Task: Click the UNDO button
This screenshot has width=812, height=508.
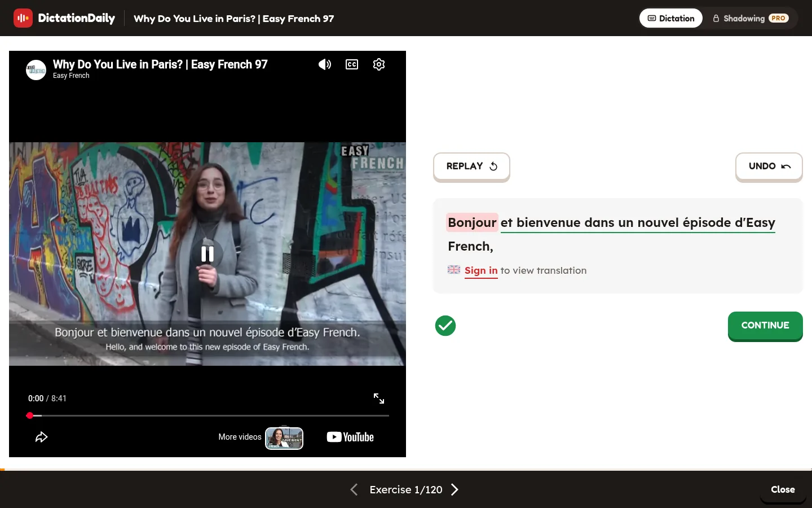Action: point(769,167)
